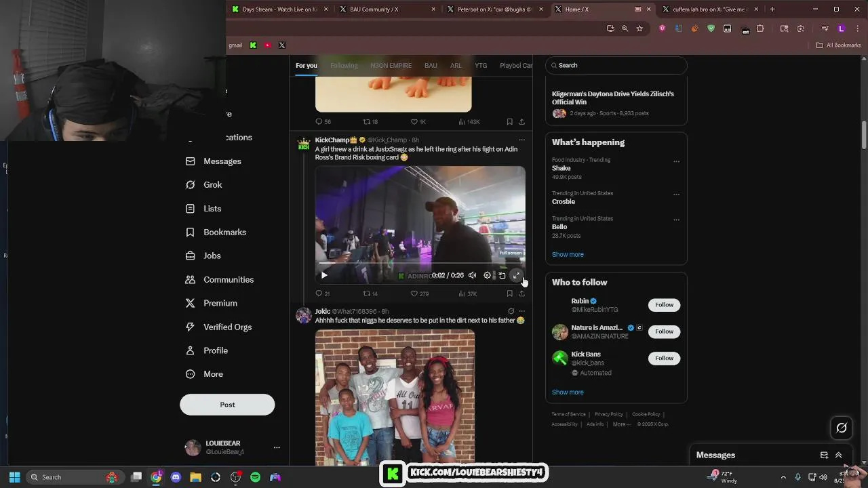The width and height of the screenshot is (868, 488).
Task: Repost the KickChamp post
Action: (370, 293)
